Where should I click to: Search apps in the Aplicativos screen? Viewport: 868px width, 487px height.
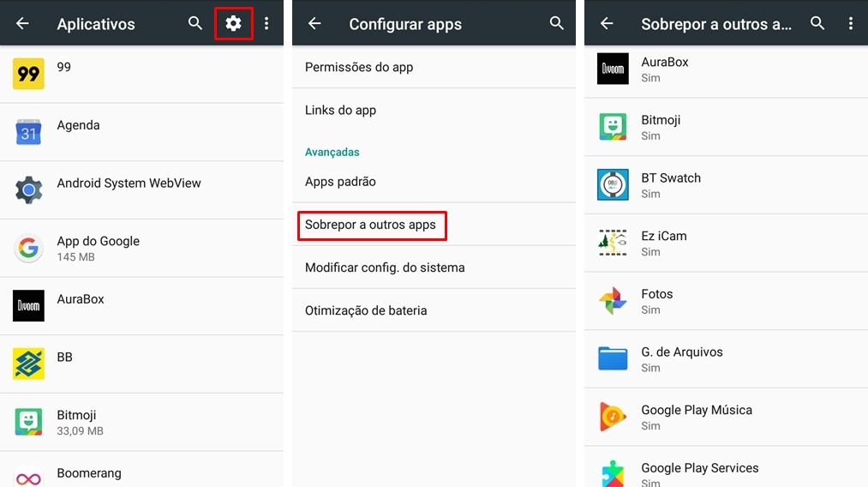pos(195,23)
